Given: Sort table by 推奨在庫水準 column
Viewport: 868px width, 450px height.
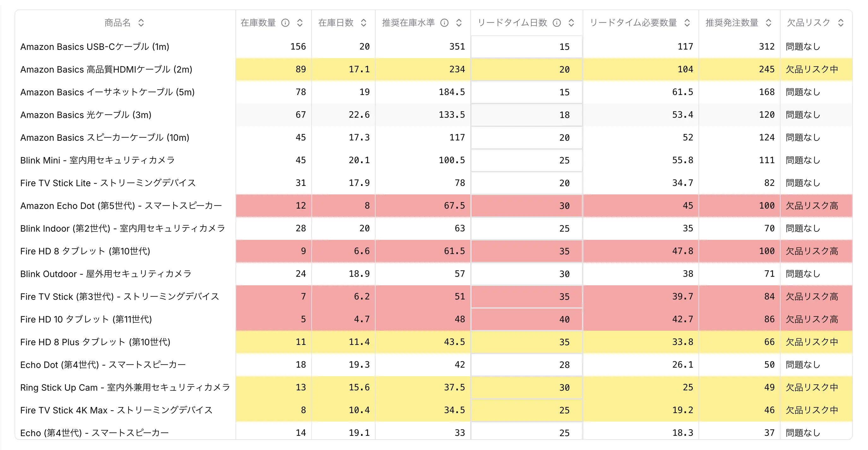Looking at the screenshot, I should 459,23.
